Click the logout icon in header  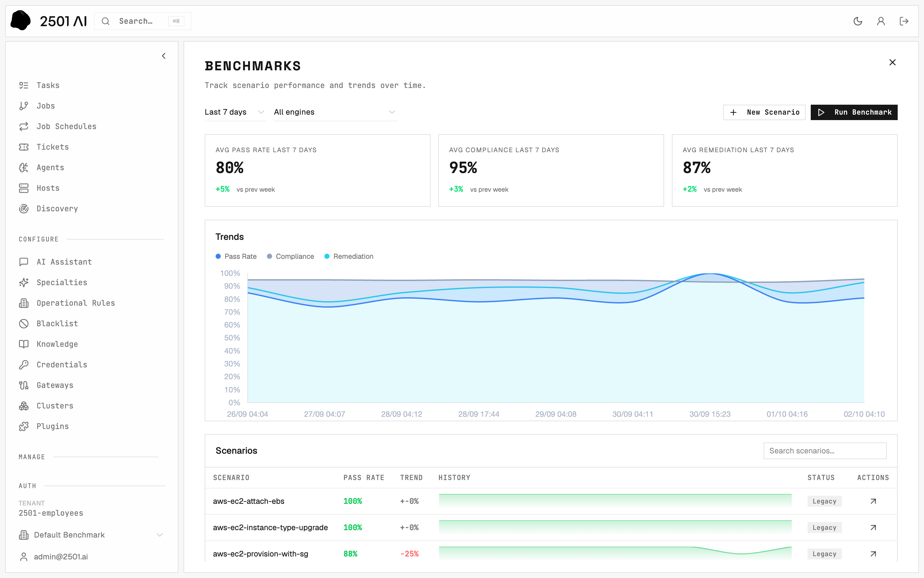coord(904,21)
